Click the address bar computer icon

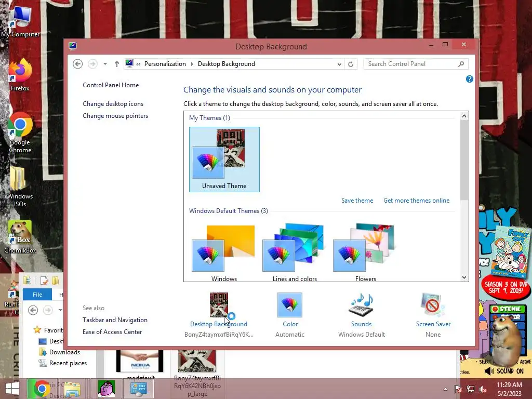(129, 63)
